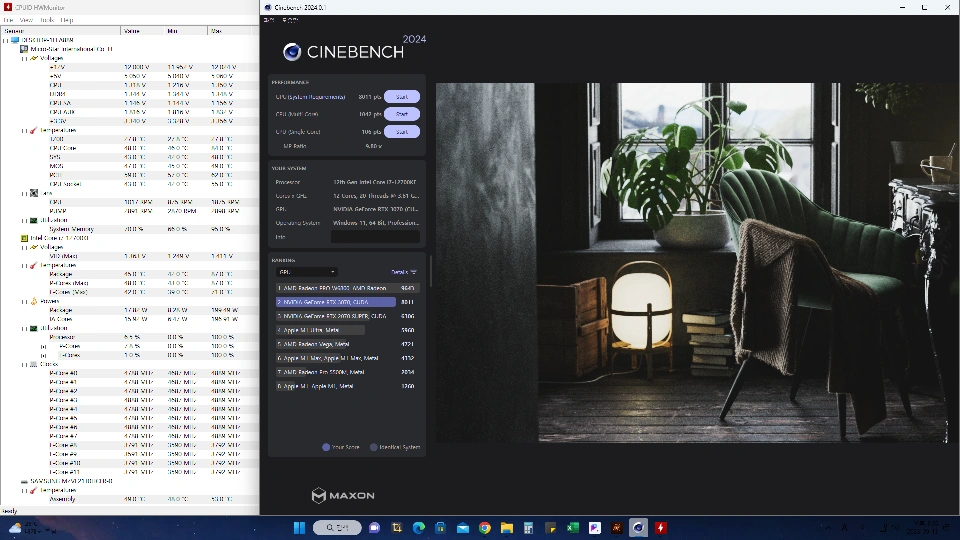Viewport: 960px width, 540px height.
Task: Click the Micro-Star motherboard icon
Action: [24, 49]
